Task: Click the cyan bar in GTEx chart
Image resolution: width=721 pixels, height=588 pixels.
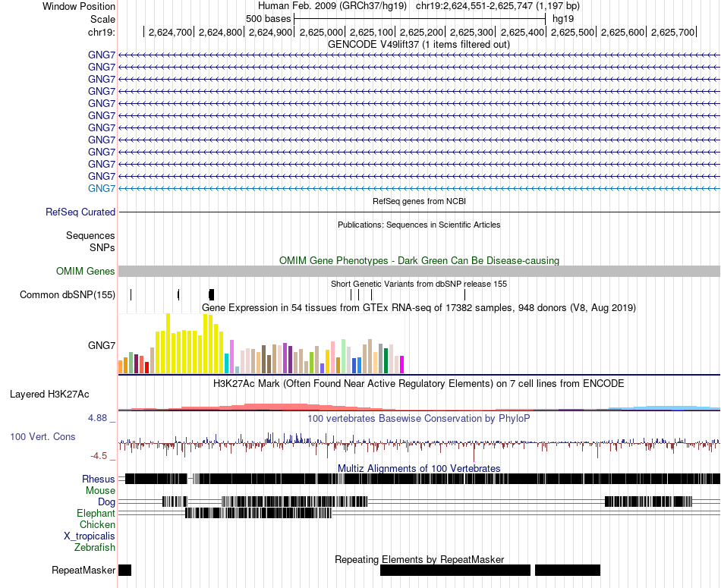Action: pos(226,363)
